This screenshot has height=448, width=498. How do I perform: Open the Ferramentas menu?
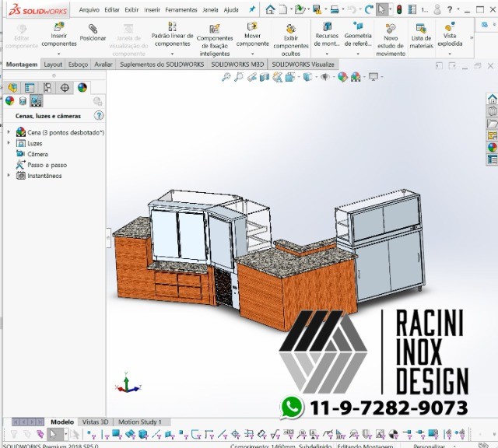[181, 10]
